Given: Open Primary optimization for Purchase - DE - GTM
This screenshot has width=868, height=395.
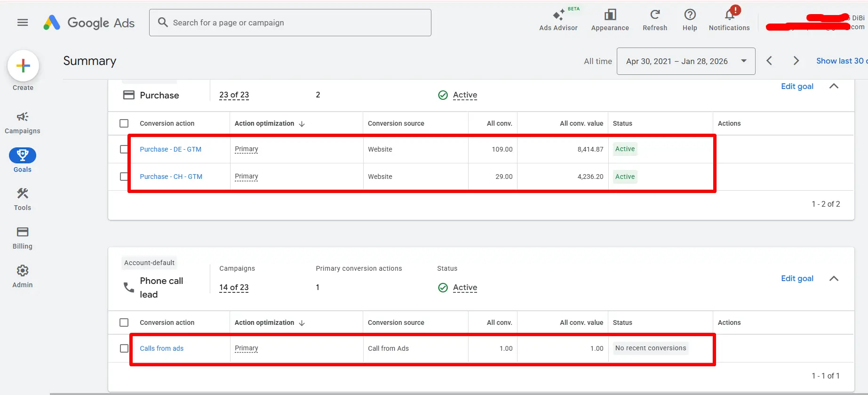Looking at the screenshot, I should click(x=247, y=149).
